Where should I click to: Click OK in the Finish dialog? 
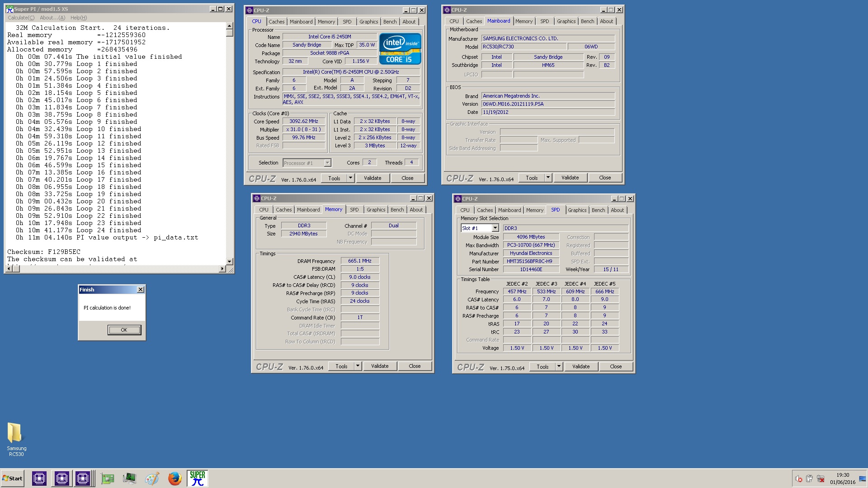124,330
